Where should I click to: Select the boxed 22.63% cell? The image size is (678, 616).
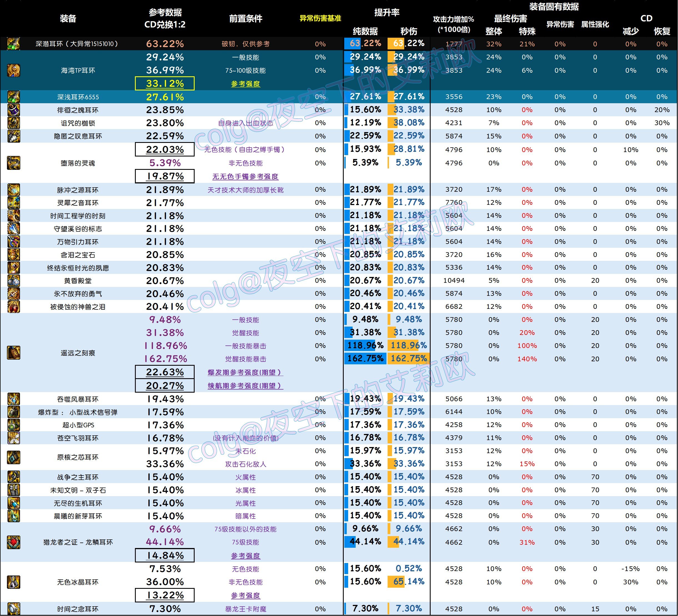point(165,372)
